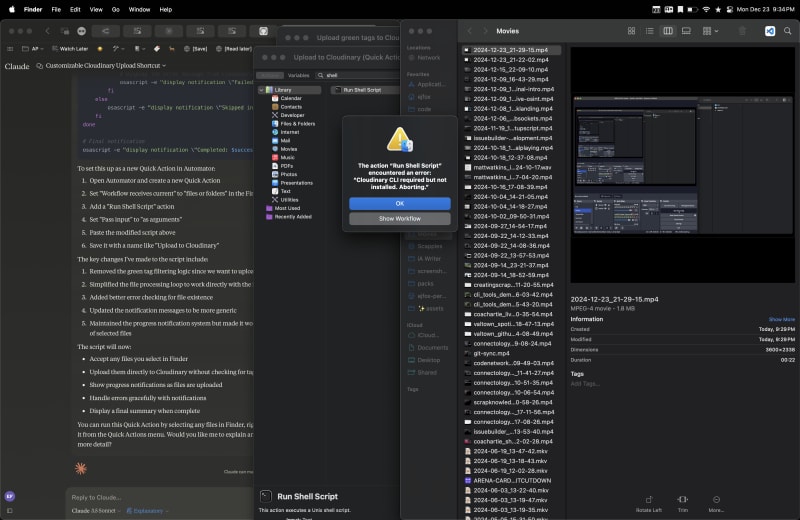Switch Finder to column view

coord(667,31)
